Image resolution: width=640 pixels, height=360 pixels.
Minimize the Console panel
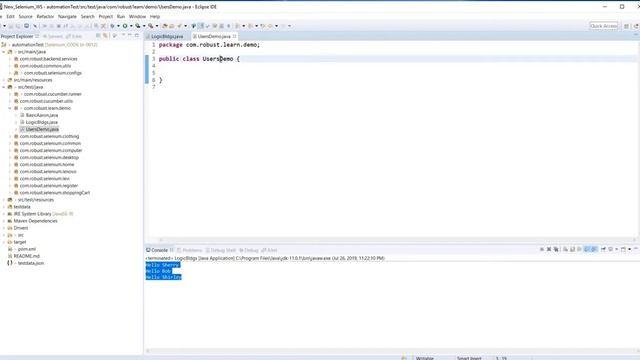point(636,249)
